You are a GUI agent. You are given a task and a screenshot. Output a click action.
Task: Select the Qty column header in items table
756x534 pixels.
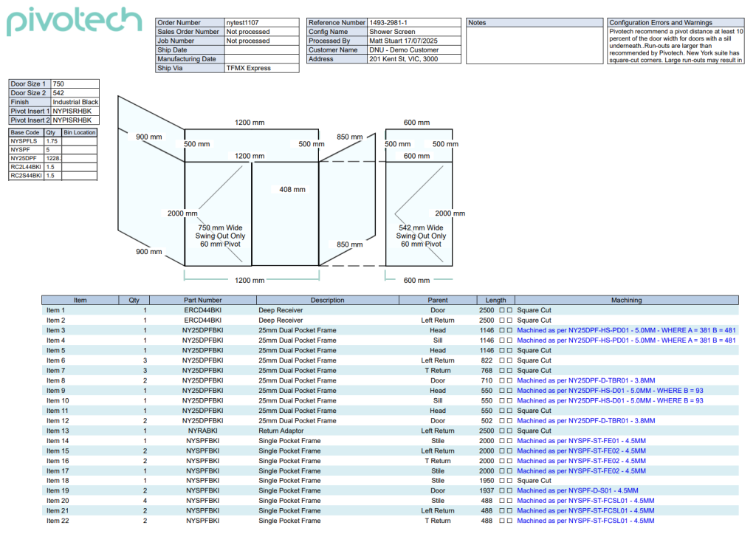click(x=134, y=300)
